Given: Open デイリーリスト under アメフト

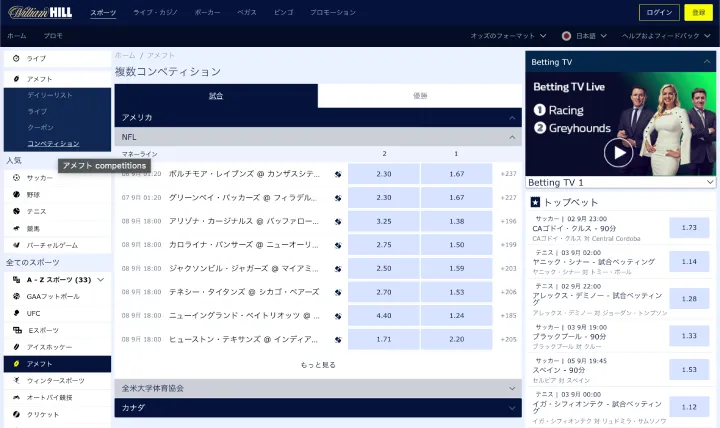Looking at the screenshot, I should 50,95.
